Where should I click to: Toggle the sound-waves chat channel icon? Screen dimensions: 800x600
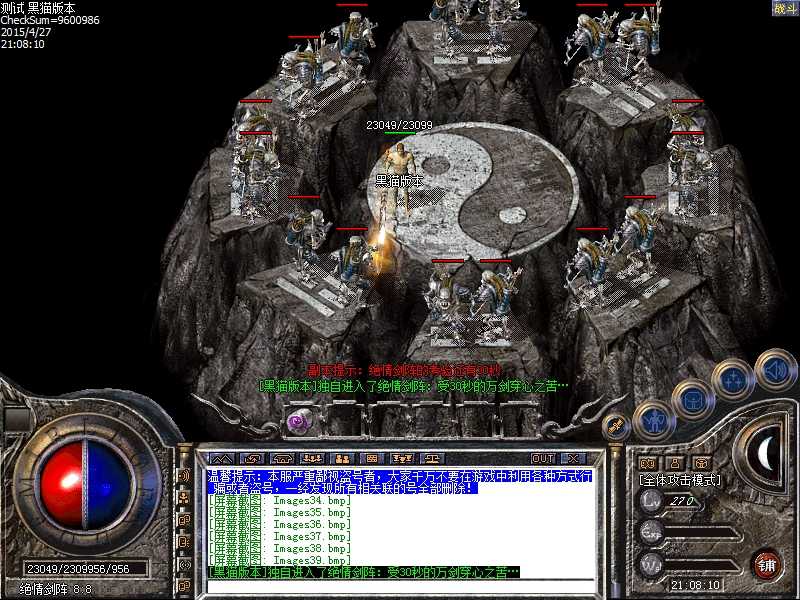(x=184, y=475)
